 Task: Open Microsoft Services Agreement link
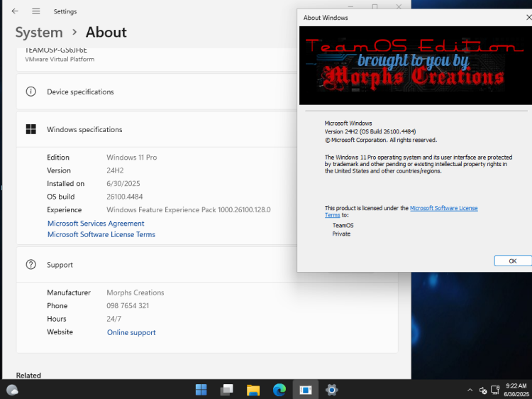[x=96, y=224]
